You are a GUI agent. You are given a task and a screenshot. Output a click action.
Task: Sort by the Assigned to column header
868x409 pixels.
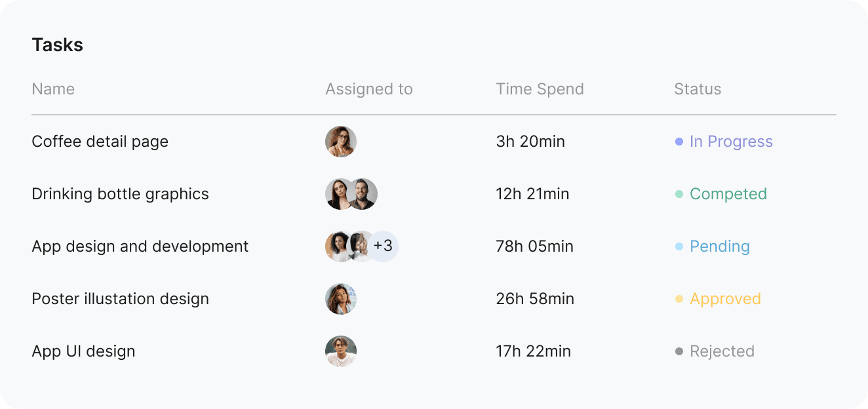(369, 89)
